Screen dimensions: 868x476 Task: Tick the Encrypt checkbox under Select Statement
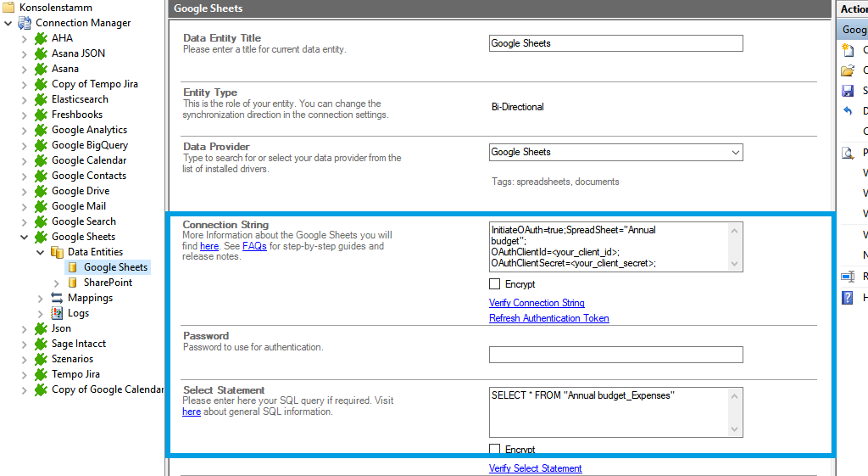point(495,450)
